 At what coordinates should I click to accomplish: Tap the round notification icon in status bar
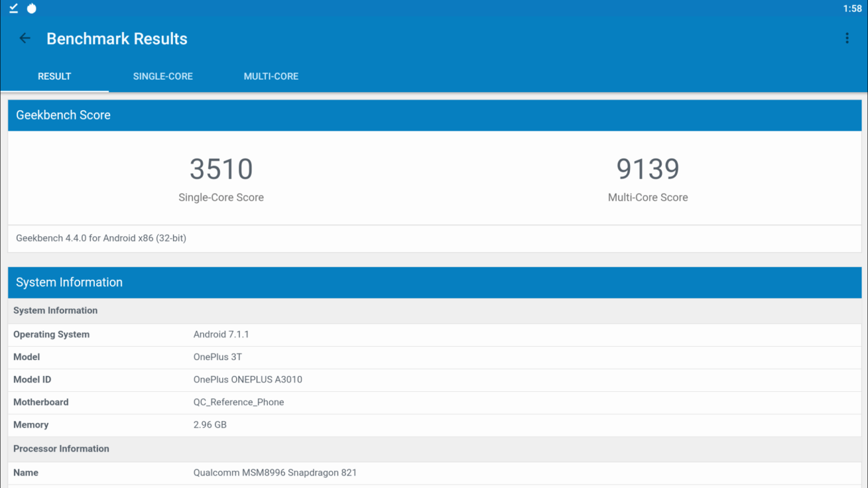coord(32,8)
